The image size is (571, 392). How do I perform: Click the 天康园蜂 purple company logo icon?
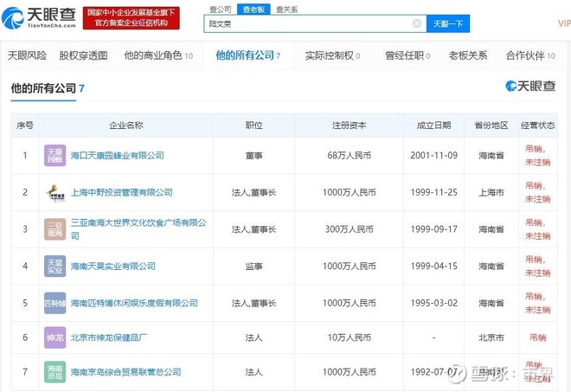tap(55, 156)
